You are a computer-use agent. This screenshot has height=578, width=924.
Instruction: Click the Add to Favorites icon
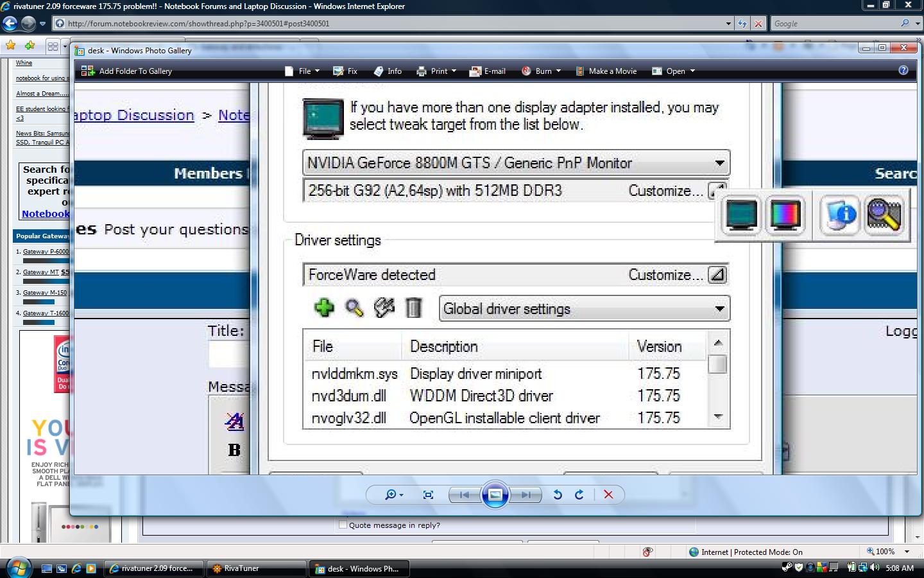pyautogui.click(x=30, y=46)
